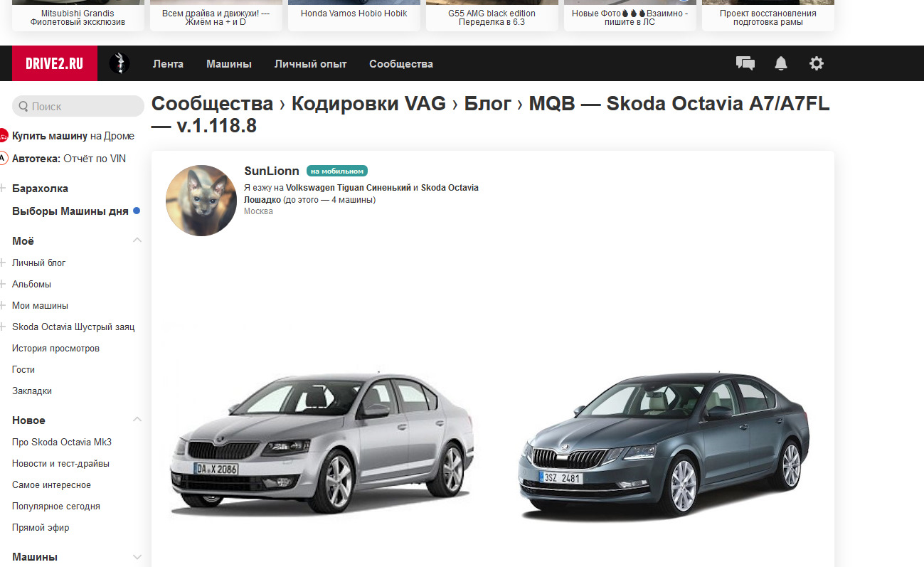Open the Барахолка sidebar link
The height and width of the screenshot is (567, 924).
coord(40,189)
